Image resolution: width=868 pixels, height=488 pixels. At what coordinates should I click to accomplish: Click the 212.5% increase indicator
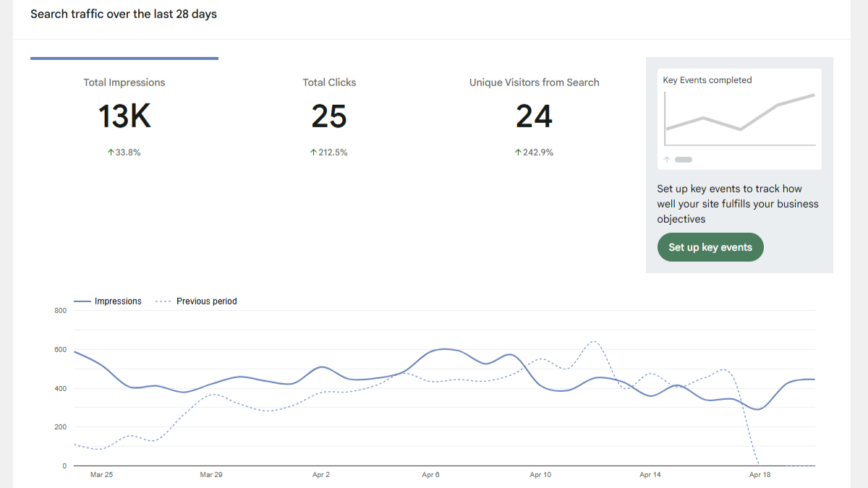coord(329,153)
